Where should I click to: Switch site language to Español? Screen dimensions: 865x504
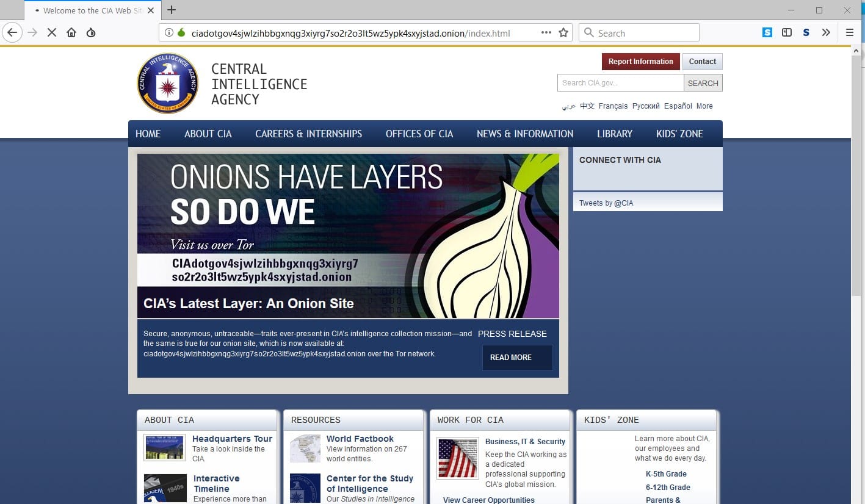678,106
